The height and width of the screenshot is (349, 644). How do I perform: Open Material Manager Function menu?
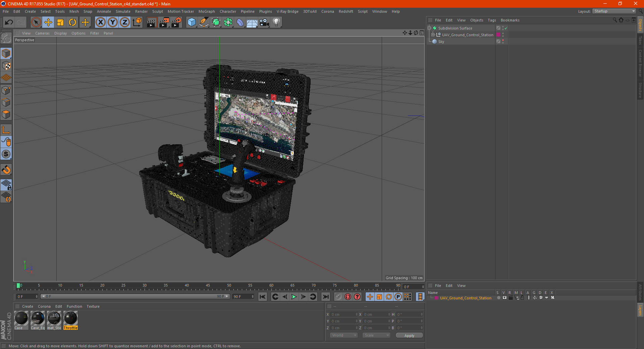point(74,306)
